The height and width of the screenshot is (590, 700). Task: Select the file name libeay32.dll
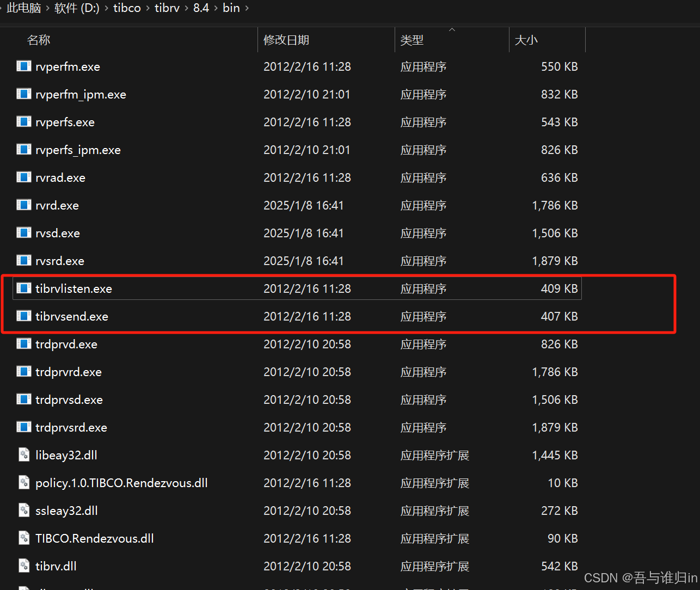point(66,455)
